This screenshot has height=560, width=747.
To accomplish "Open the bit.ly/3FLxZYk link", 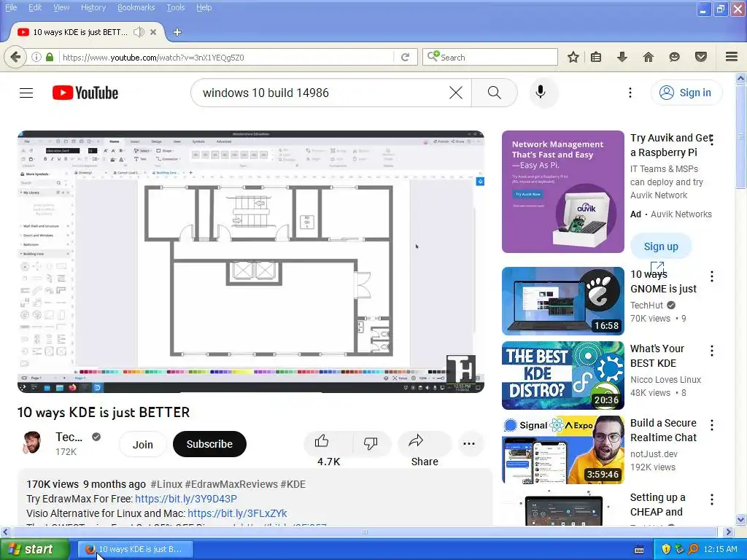I will pos(237,513).
